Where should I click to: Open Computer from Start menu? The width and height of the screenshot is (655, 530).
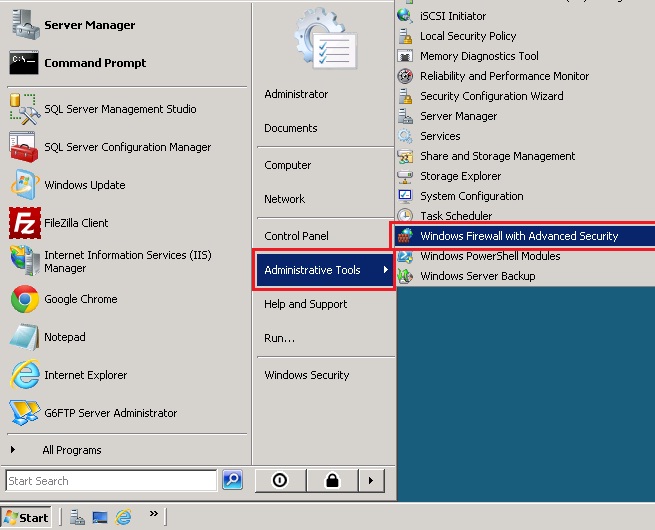click(288, 165)
